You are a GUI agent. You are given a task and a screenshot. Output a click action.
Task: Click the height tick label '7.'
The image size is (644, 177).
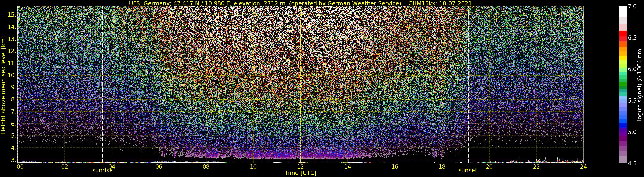[13, 112]
